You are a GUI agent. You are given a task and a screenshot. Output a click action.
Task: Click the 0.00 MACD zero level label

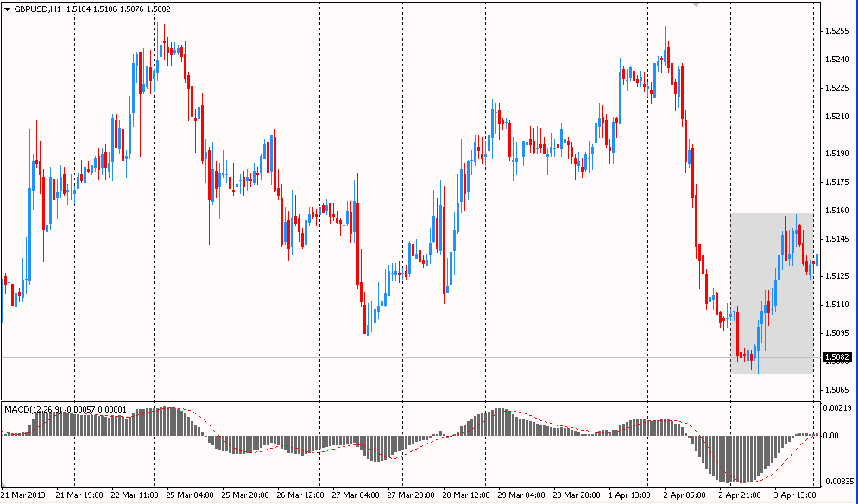[x=831, y=436]
